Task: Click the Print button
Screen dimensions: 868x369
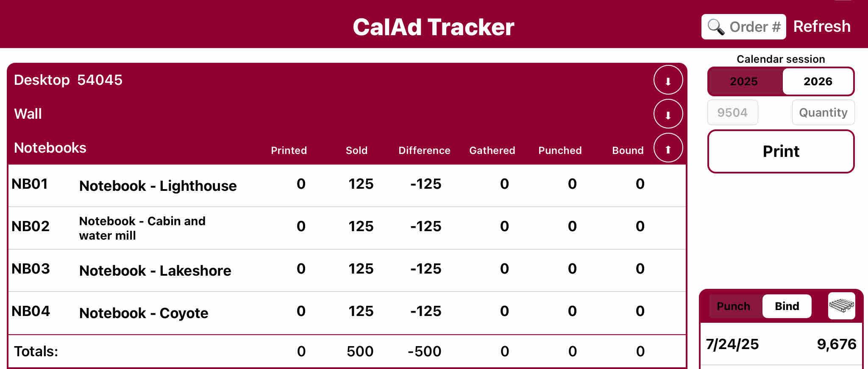Action: click(x=781, y=151)
